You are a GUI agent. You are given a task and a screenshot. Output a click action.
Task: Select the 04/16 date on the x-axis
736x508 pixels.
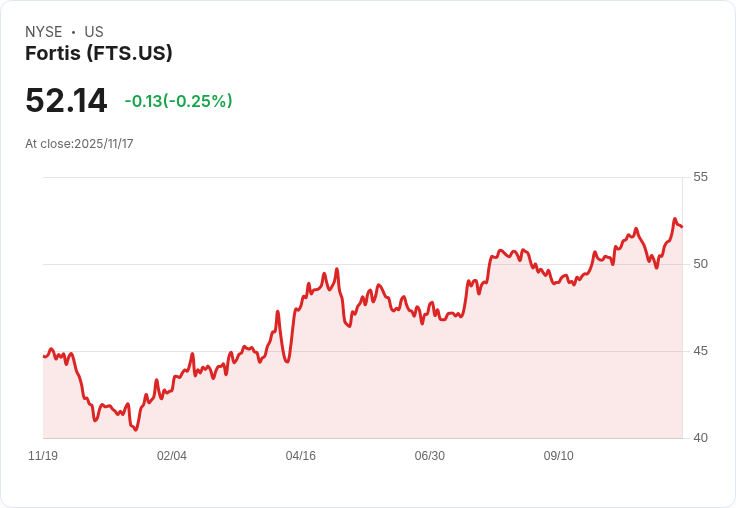301,456
